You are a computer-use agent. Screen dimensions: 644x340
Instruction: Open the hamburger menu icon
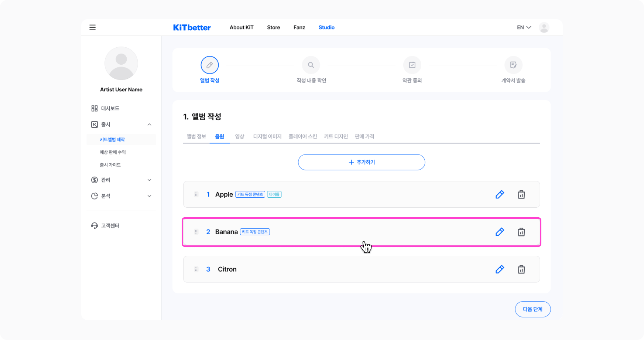coord(93,27)
